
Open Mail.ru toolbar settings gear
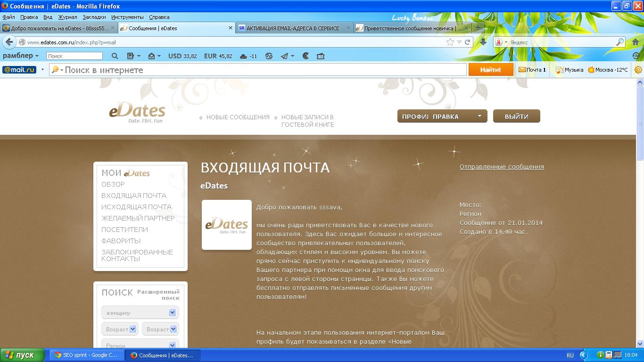coord(638,70)
